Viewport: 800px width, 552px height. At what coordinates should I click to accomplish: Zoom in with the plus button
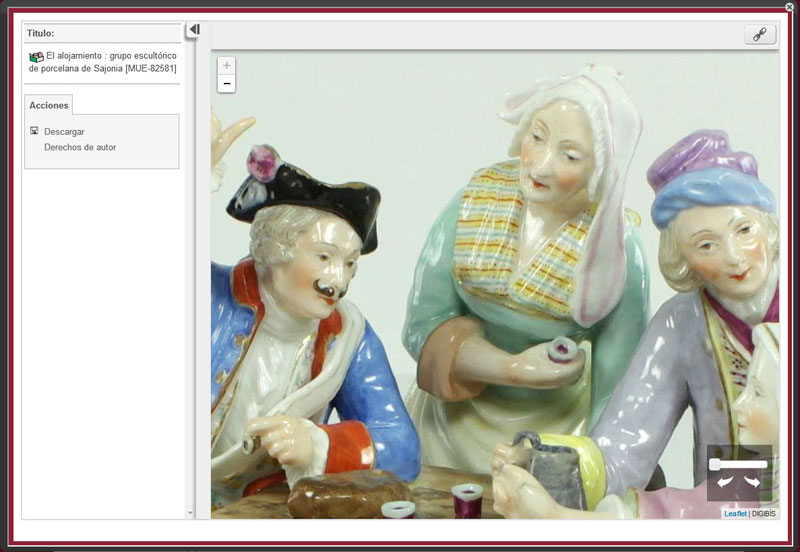click(227, 65)
